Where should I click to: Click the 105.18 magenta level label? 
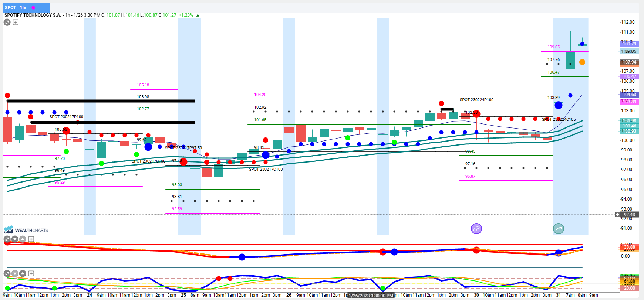pos(143,85)
